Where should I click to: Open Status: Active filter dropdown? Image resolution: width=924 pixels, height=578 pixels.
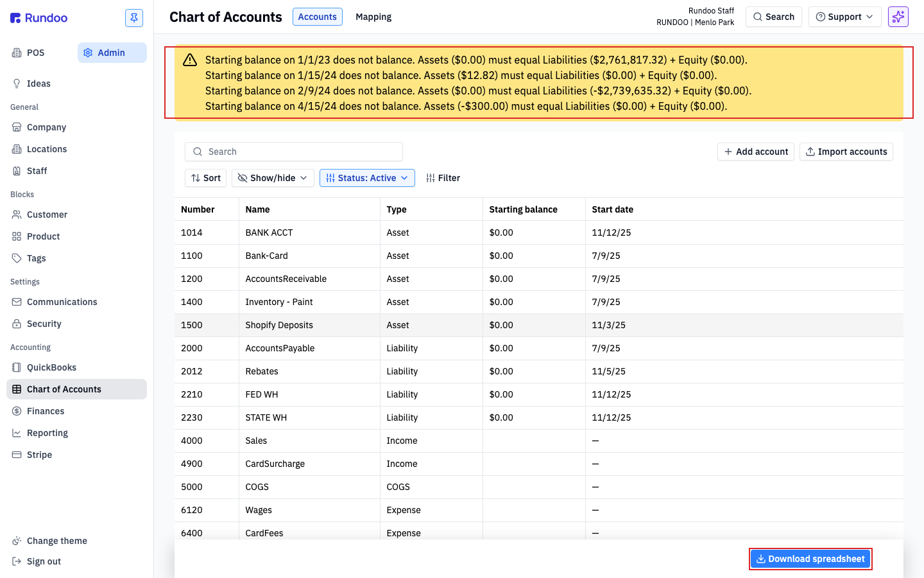point(367,178)
